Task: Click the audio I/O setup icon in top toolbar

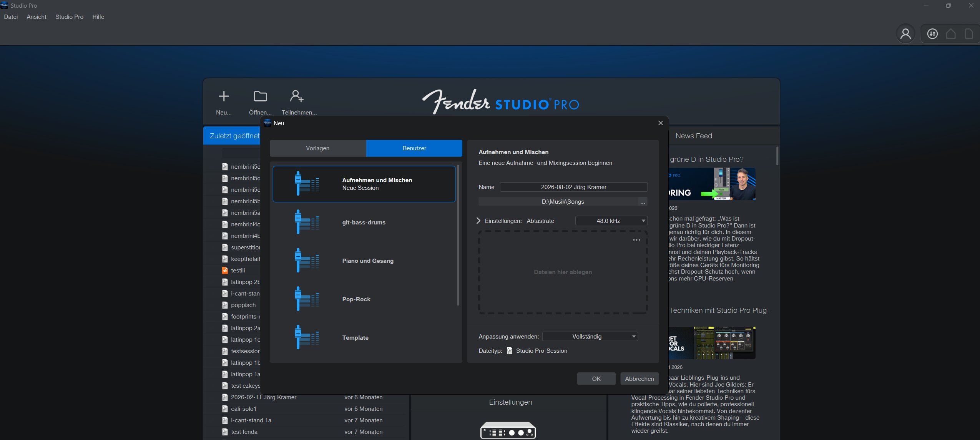Action: click(x=932, y=34)
